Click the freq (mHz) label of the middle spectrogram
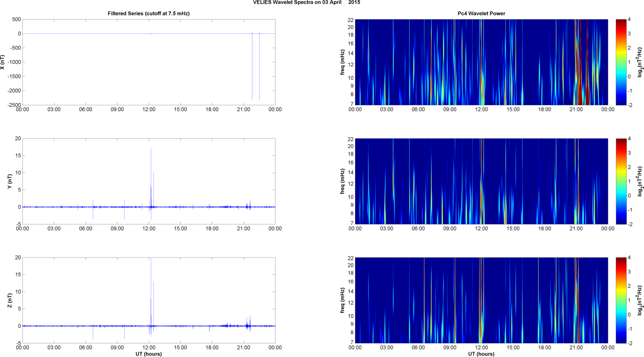Screen dimensions: 644x357 tap(343, 181)
